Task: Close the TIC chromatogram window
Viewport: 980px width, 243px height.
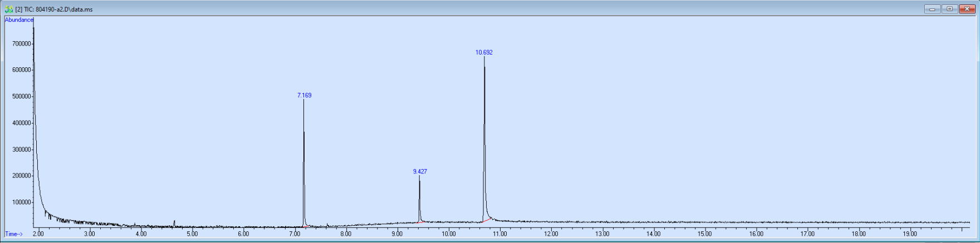Action: 967,9
